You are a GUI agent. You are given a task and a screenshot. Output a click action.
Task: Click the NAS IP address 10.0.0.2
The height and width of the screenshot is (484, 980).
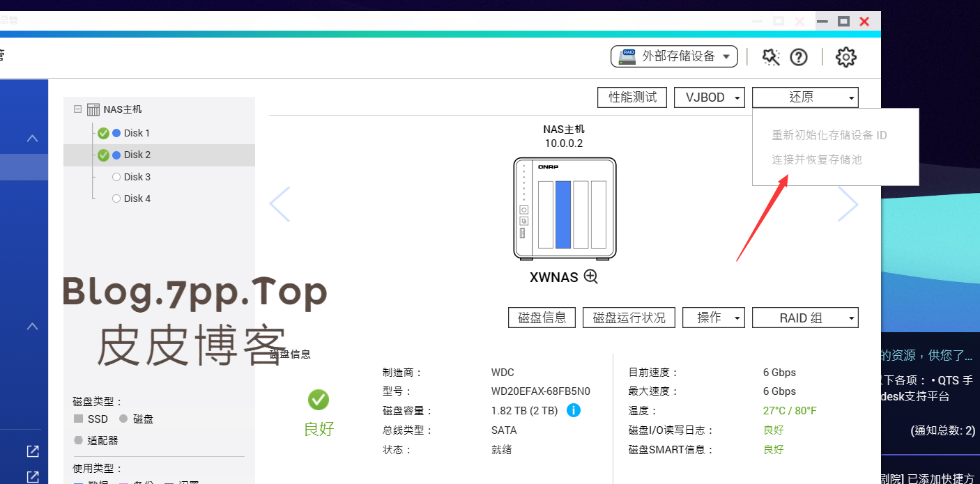click(564, 143)
